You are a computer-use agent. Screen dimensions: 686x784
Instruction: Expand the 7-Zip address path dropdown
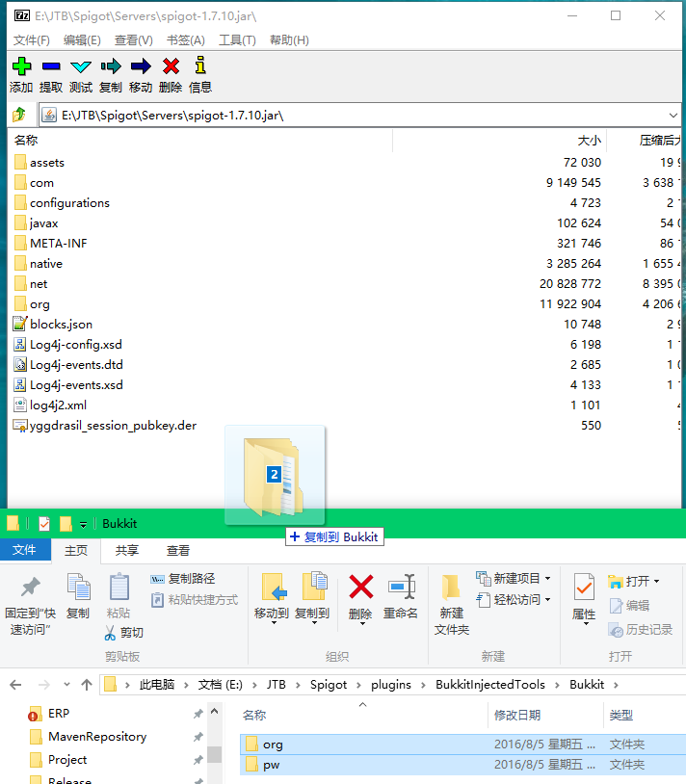(x=673, y=116)
